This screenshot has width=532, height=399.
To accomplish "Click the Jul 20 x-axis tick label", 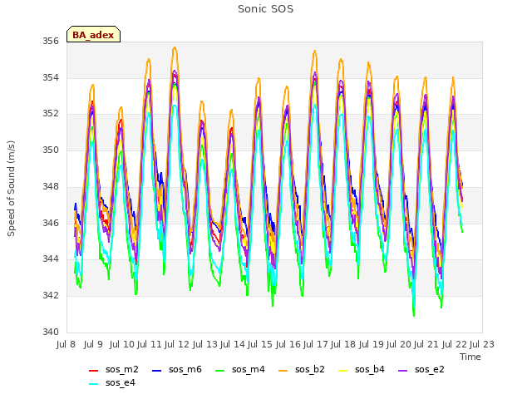I will tap(399, 344).
